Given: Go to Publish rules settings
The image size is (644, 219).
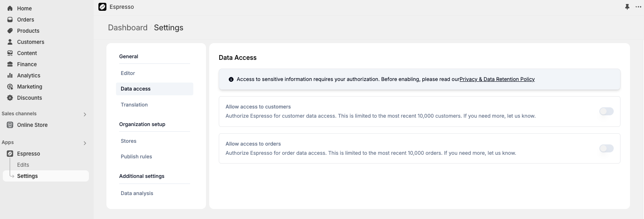Looking at the screenshot, I should [136, 156].
